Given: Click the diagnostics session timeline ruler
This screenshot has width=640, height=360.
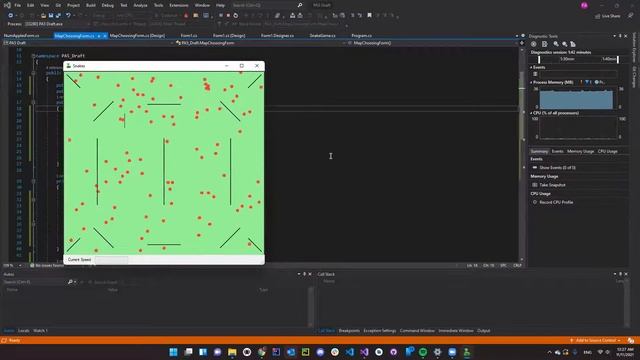Looking at the screenshot, I should click(578, 59).
